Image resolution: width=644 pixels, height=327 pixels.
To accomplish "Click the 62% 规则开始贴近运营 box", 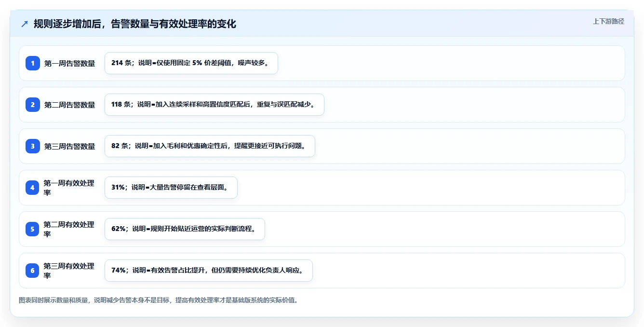I will click(185, 229).
